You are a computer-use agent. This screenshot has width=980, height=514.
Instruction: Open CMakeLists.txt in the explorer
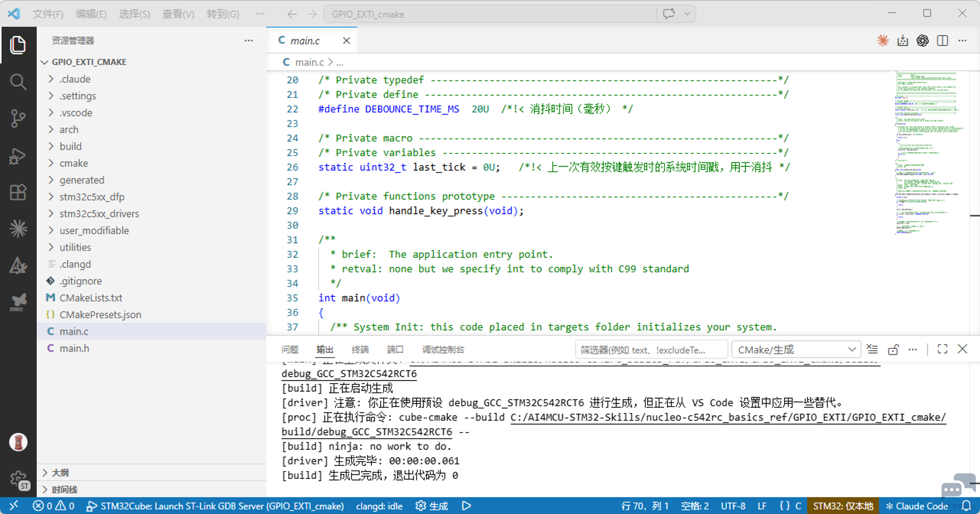152,297
